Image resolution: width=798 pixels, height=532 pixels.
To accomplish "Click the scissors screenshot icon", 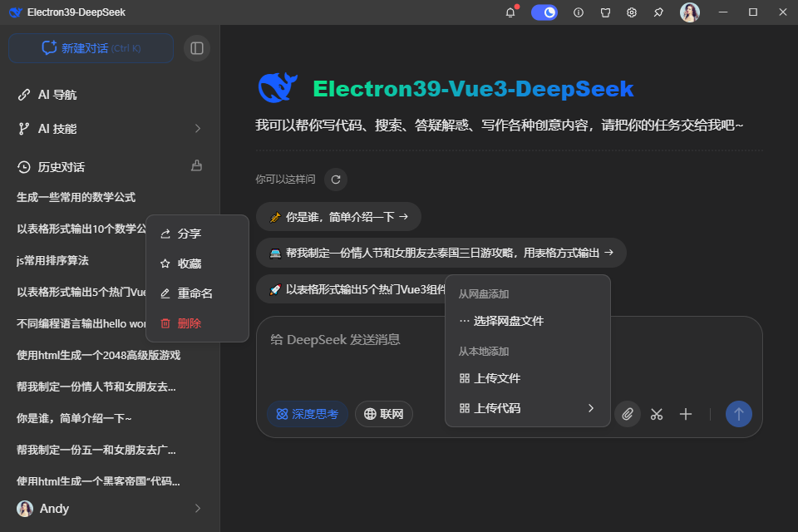I will coord(657,414).
